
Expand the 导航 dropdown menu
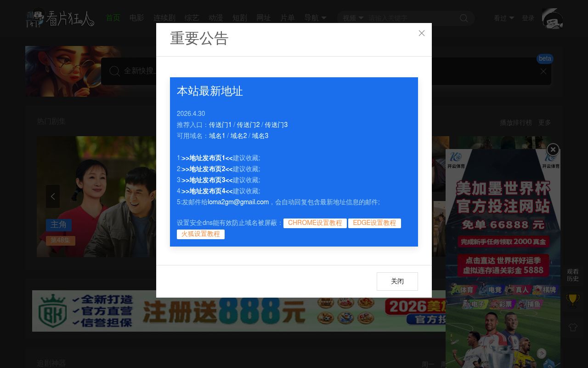(315, 18)
